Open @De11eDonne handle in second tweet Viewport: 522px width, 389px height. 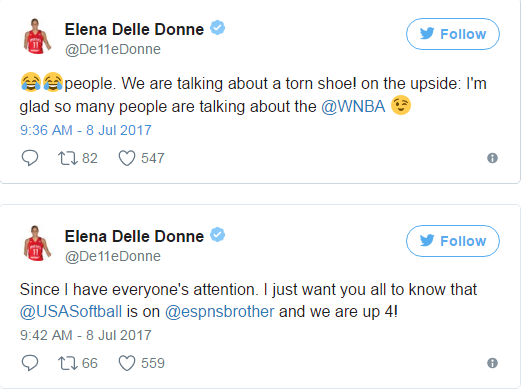click(x=113, y=256)
